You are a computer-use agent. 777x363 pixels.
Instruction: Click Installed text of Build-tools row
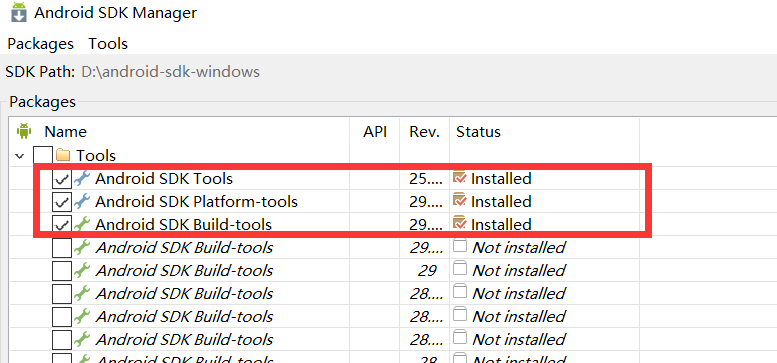[501, 225]
